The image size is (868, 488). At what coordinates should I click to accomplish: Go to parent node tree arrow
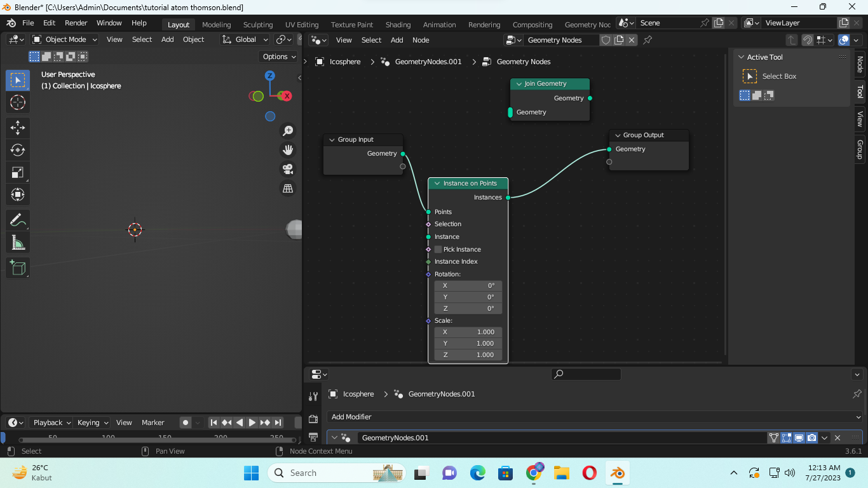[x=791, y=40]
